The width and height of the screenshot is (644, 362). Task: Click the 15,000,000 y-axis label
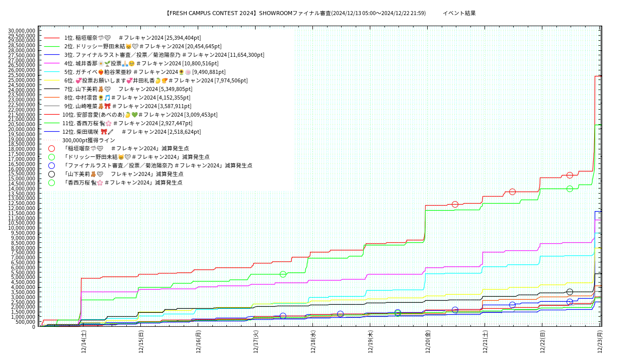(x=22, y=178)
